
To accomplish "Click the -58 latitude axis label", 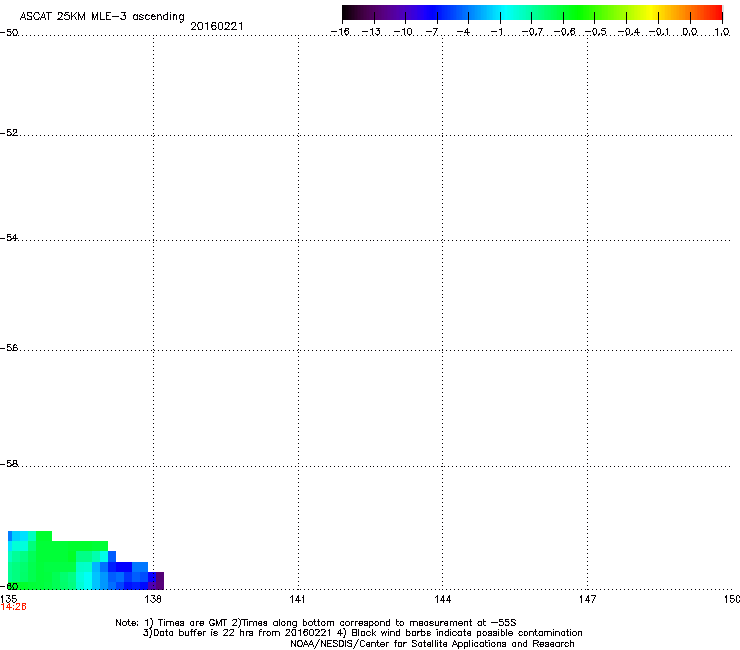I will [9, 464].
